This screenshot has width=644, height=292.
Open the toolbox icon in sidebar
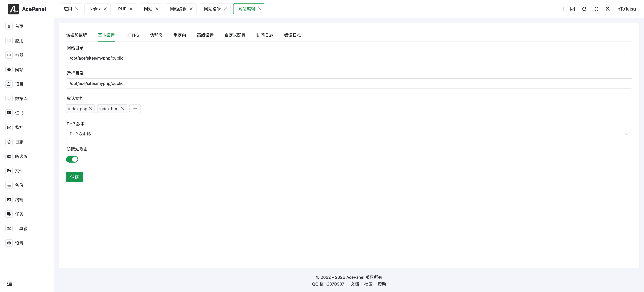[9, 228]
